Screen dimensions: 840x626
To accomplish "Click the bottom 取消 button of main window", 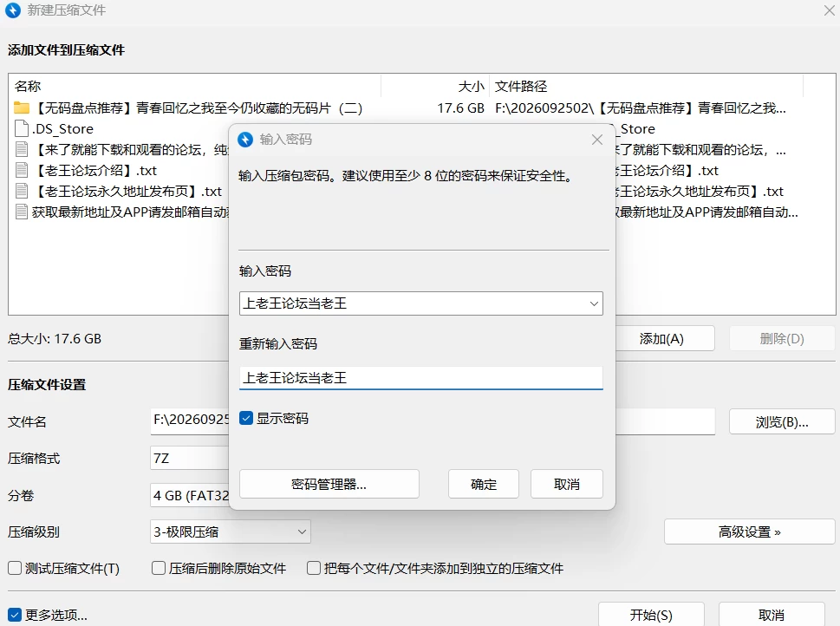I will point(772,614).
